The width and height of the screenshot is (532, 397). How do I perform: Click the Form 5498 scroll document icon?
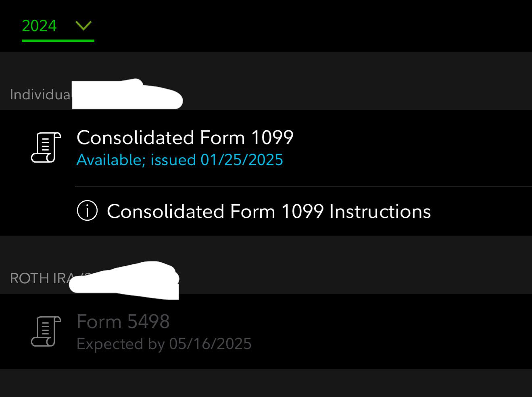[x=46, y=331]
